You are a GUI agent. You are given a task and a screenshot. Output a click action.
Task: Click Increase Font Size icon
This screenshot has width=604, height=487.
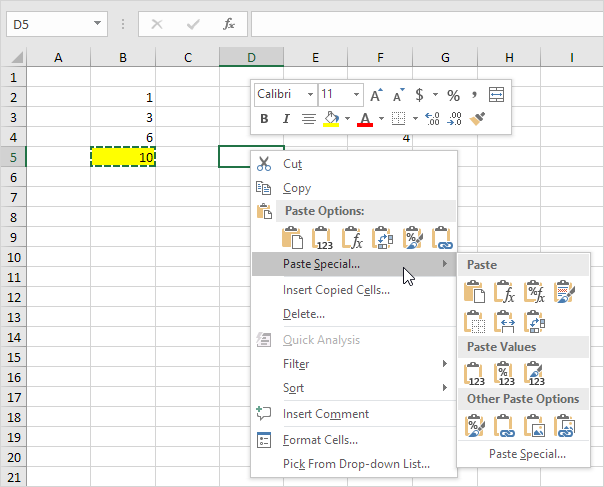pos(376,95)
